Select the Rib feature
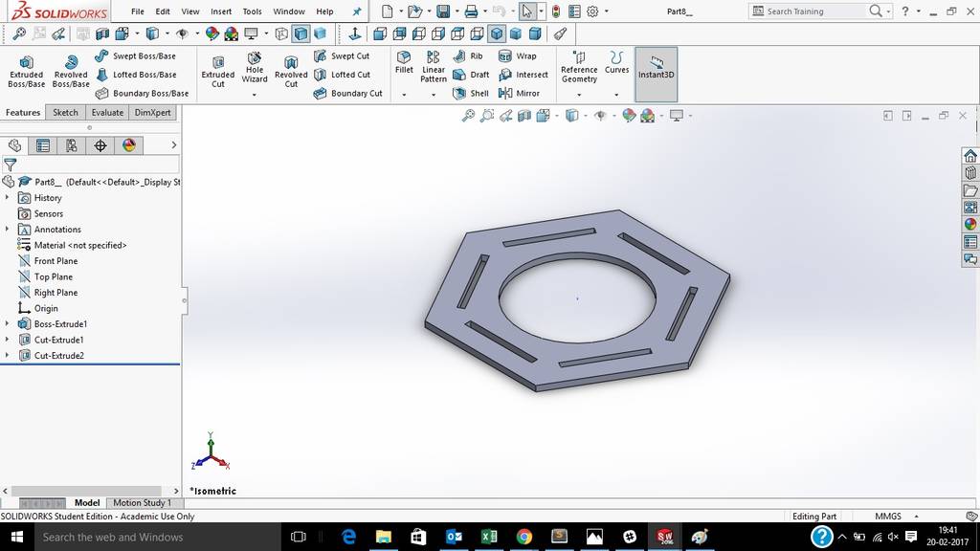 pyautogui.click(x=468, y=56)
